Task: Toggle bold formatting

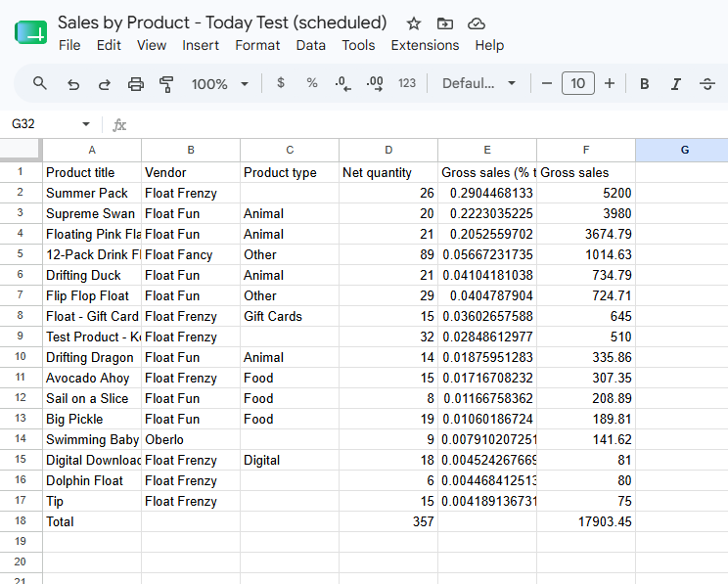Action: (x=645, y=84)
